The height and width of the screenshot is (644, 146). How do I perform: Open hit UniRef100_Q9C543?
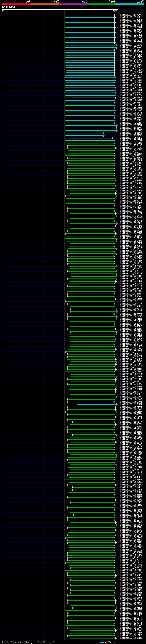(x=131, y=50)
